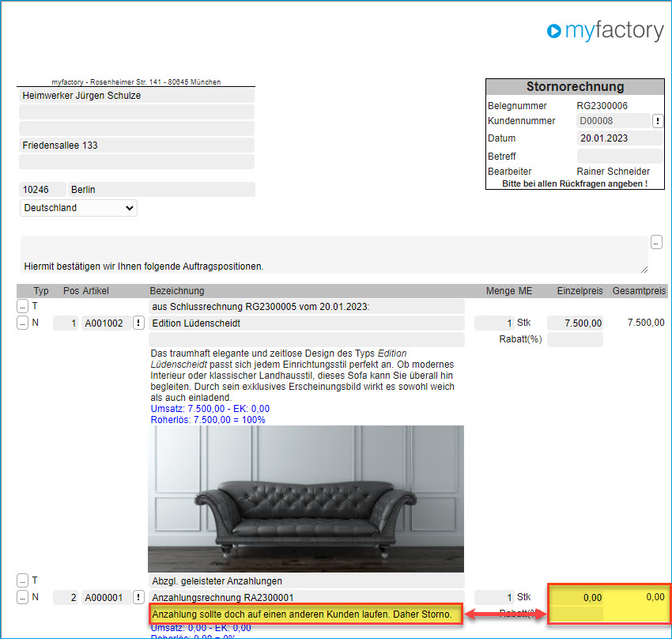Open the ellipsis menu for the 'aus Schlussrechnung' row
The image size is (672, 639).
pyautogui.click(x=22, y=306)
